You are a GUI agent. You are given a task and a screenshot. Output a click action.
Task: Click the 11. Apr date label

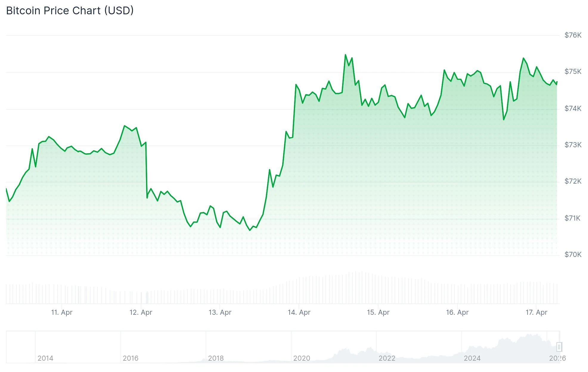tap(62, 312)
